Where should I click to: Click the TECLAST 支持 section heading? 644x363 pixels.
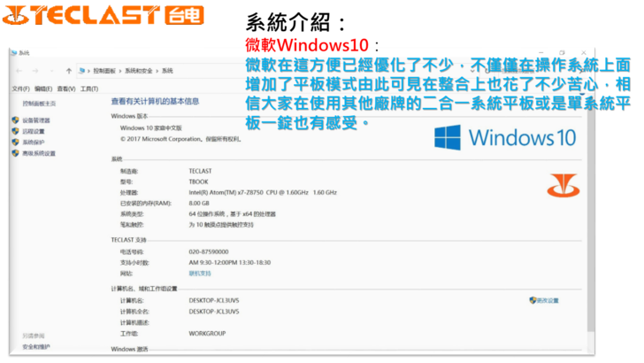(x=128, y=240)
